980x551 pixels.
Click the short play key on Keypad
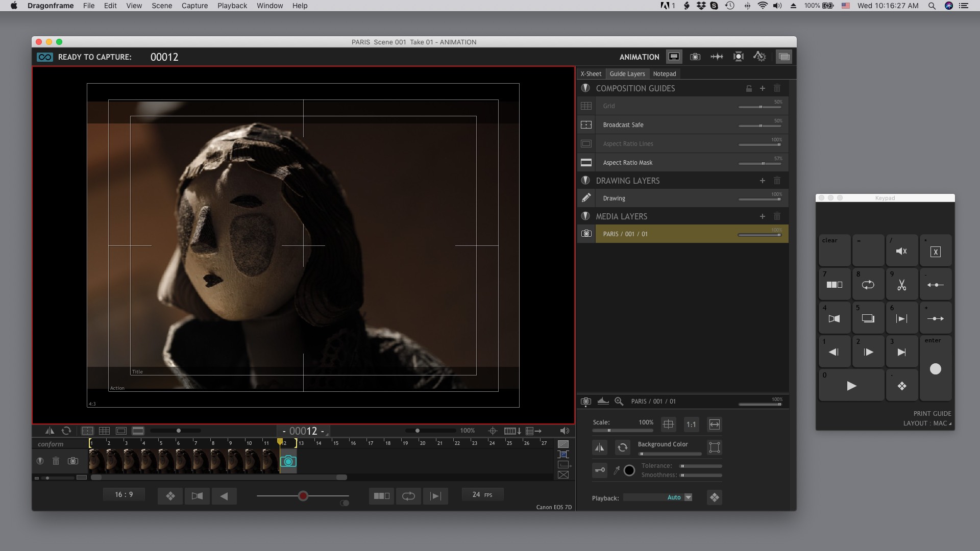(x=902, y=317)
